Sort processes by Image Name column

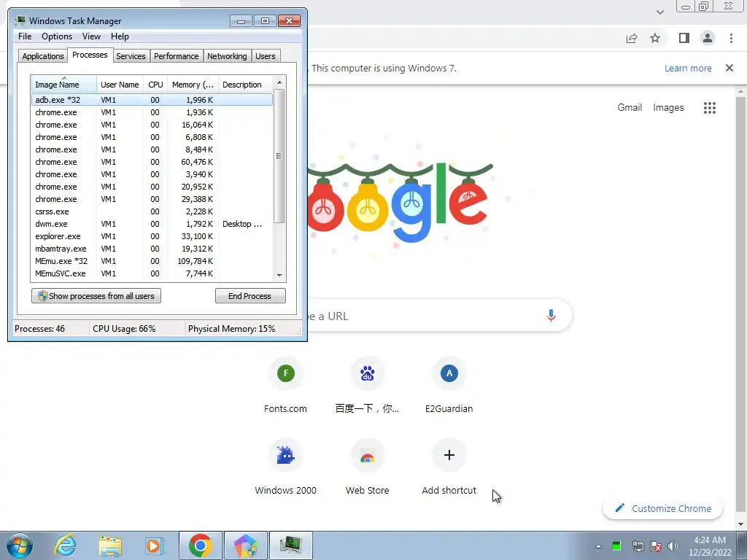(64, 85)
